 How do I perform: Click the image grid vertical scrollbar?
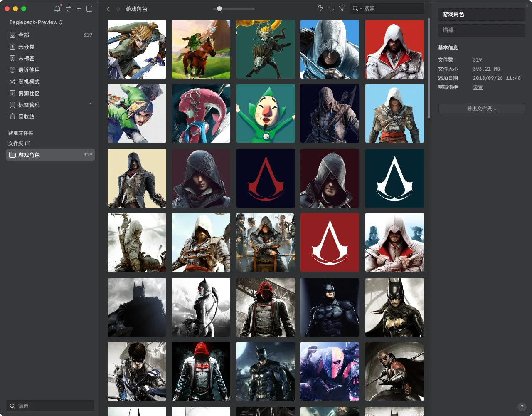(x=429, y=68)
